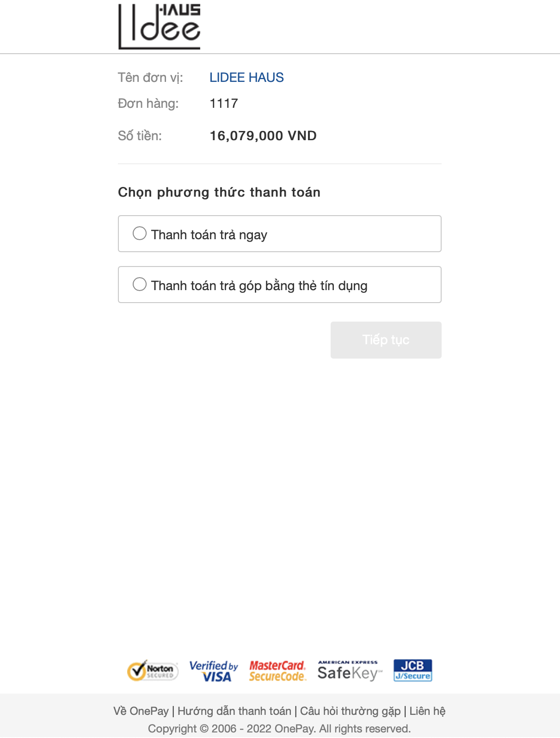Click the Verified by VISA logo

tap(214, 671)
